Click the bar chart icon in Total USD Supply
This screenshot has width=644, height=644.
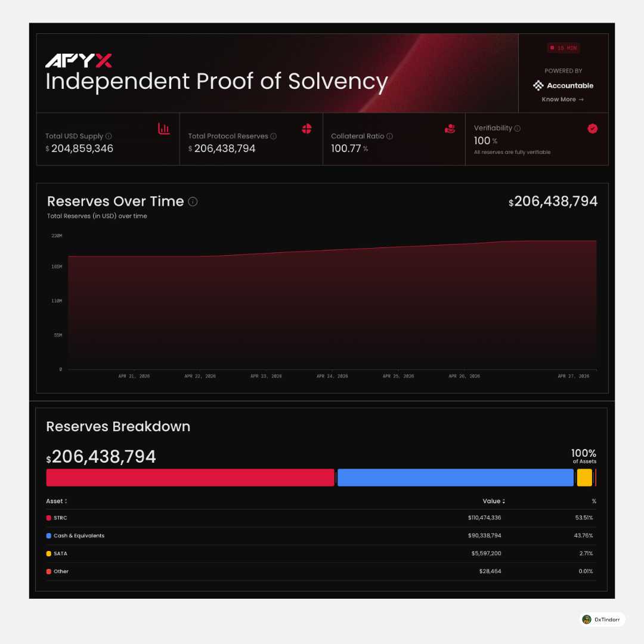point(164,129)
